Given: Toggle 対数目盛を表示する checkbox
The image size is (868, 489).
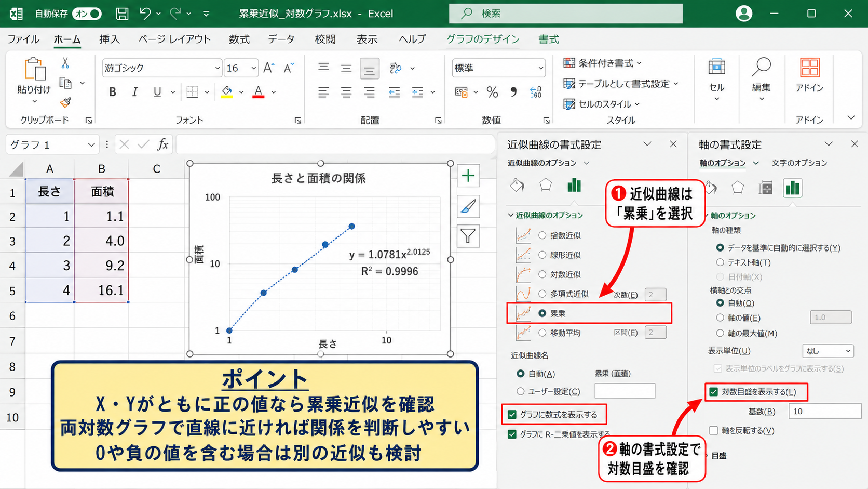Looking at the screenshot, I should (714, 392).
